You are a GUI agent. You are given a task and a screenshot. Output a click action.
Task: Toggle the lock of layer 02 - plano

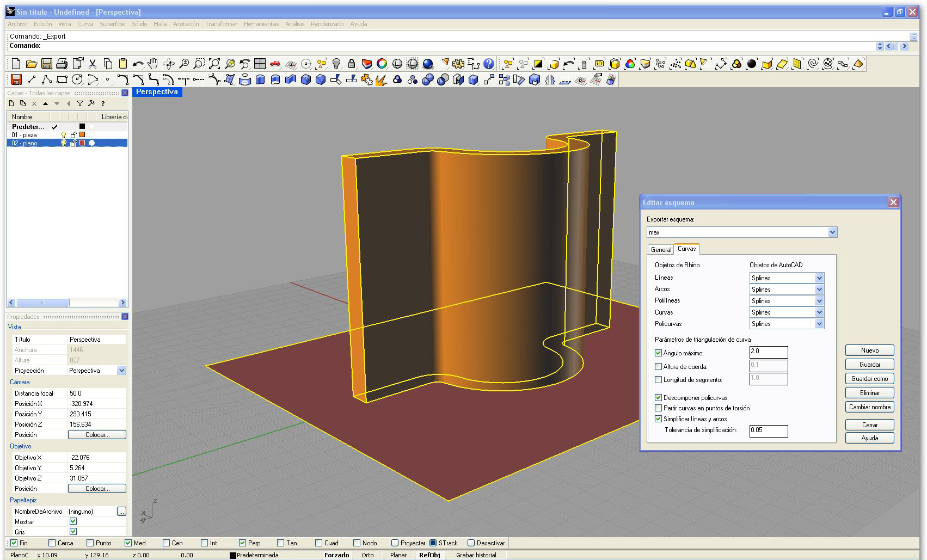[73, 143]
